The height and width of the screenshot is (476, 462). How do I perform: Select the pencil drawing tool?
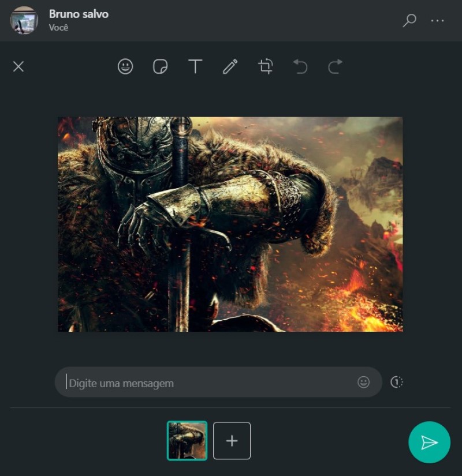coord(230,66)
